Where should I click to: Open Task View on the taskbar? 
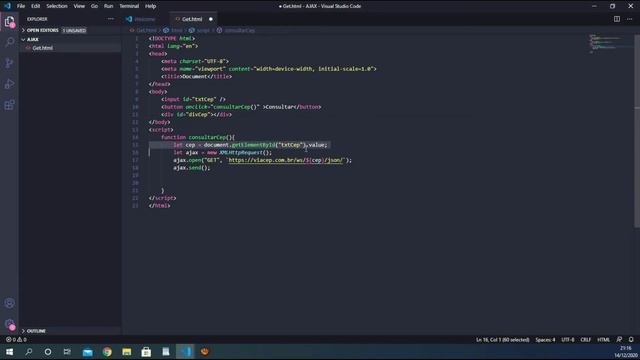tap(67, 352)
